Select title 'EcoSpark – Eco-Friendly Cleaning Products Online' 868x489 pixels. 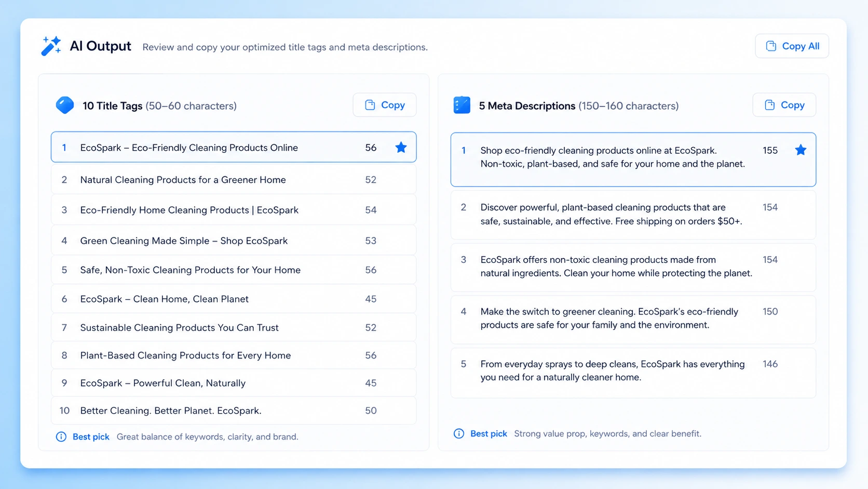click(234, 147)
